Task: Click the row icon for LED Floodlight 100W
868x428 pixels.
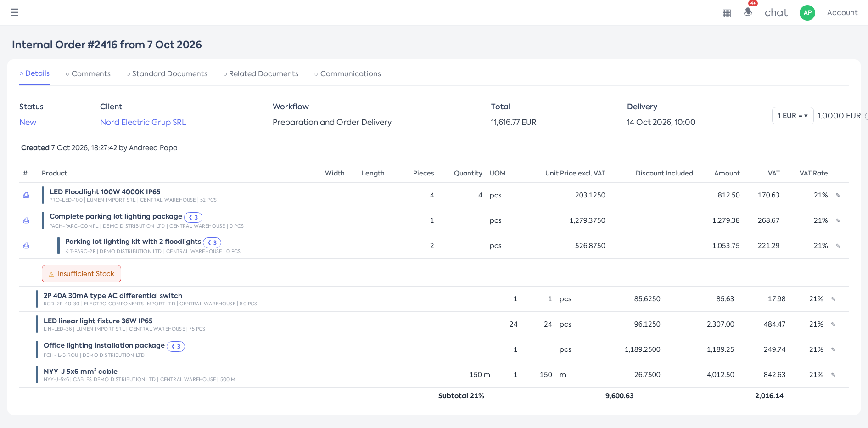Action: [26, 195]
